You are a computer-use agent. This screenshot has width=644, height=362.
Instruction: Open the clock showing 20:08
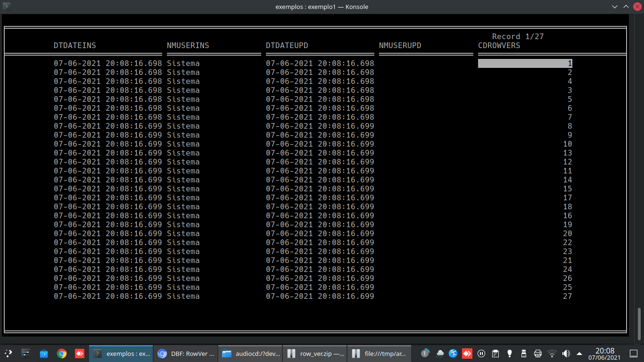[x=605, y=354]
